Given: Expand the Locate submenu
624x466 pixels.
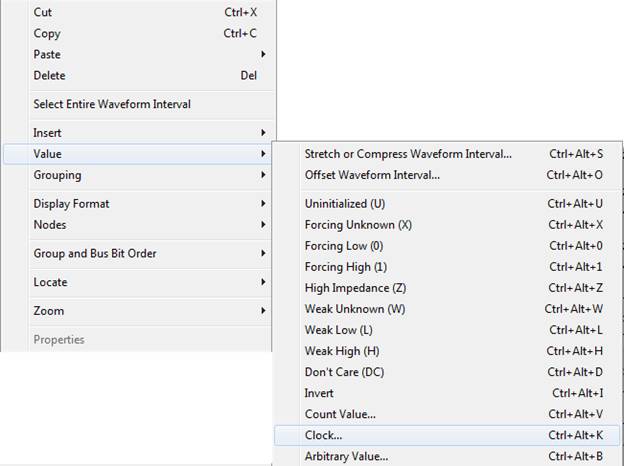Looking at the screenshot, I should coord(50,283).
